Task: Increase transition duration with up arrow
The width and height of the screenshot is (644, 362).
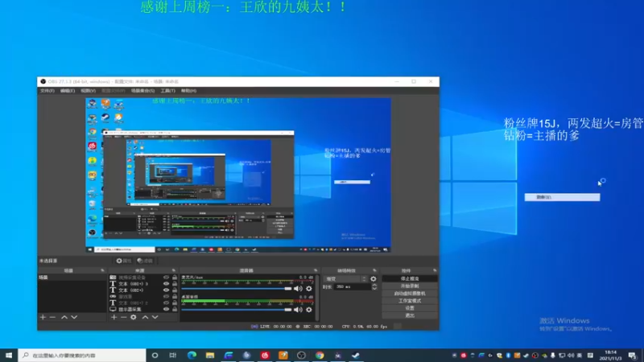Action: point(374,285)
